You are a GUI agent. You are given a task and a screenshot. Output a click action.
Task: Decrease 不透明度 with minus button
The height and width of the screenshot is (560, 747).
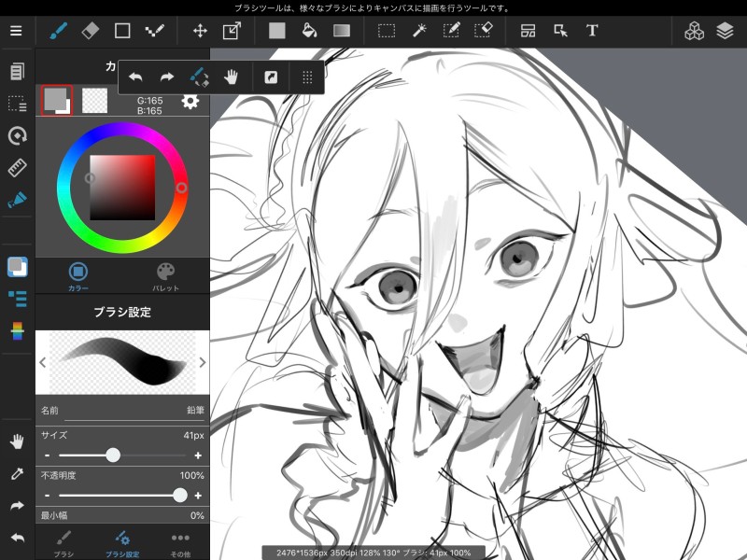point(48,496)
